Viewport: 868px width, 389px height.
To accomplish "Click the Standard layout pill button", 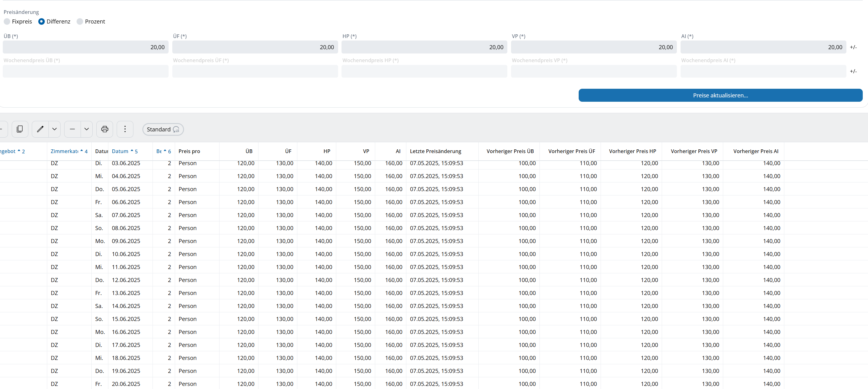I will pyautogui.click(x=158, y=130).
